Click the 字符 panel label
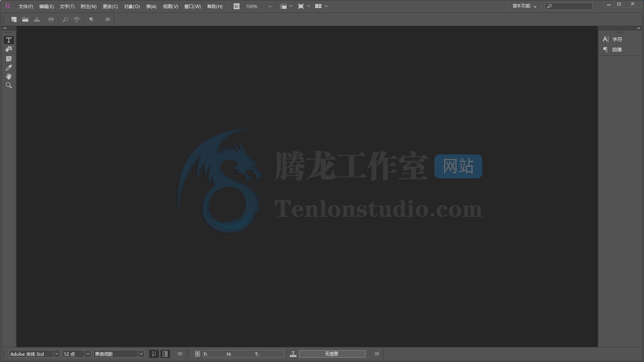This screenshot has height=362, width=644. point(617,39)
